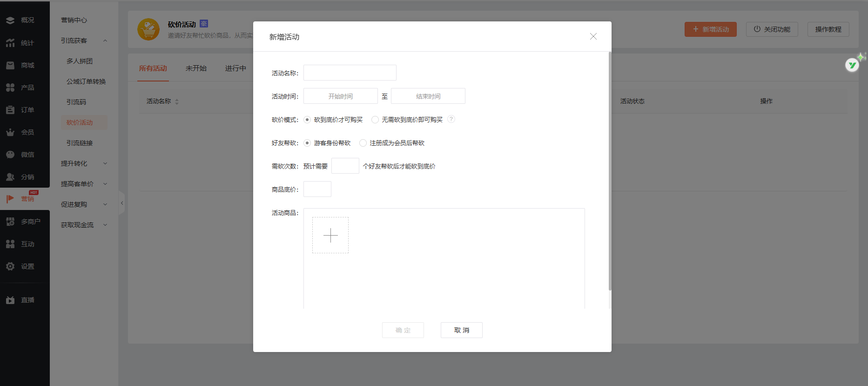This screenshot has width=868, height=386.
Task: Open the 统计 statistics icon
Action: [x=10, y=43]
